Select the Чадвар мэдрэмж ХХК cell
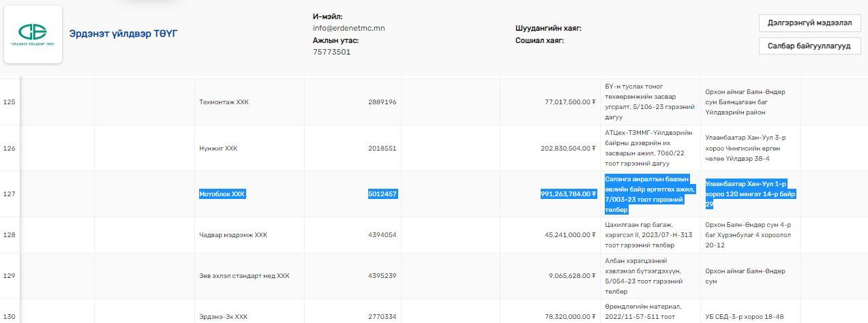The image size is (868, 323). click(x=233, y=235)
